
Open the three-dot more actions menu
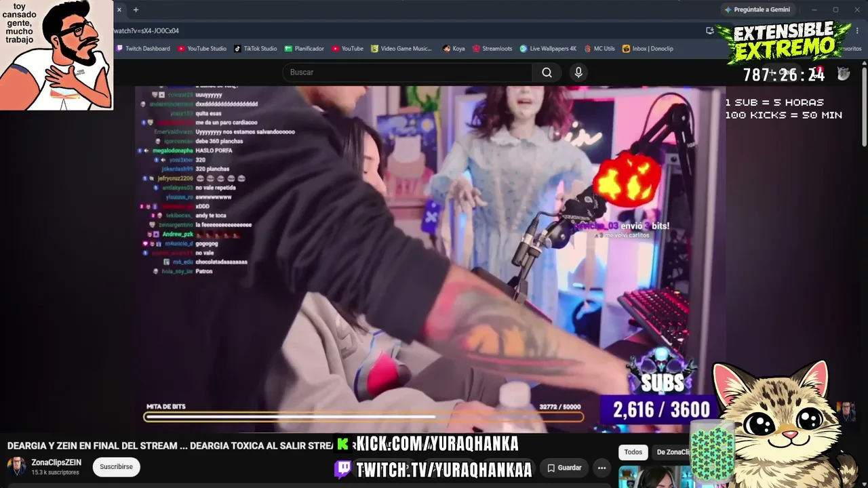601,468
